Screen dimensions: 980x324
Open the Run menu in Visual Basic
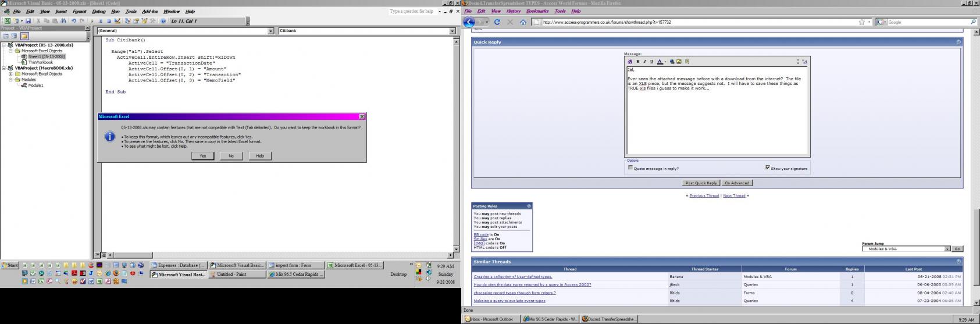point(115,11)
